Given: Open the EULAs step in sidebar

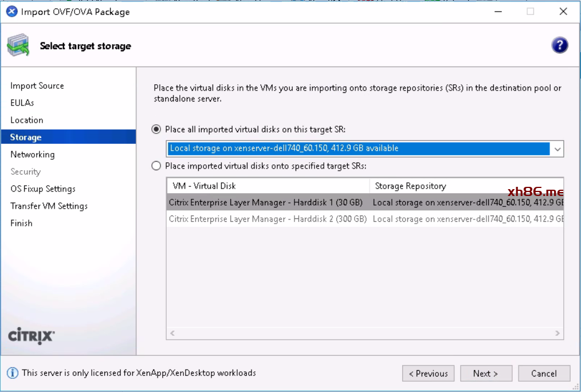Looking at the screenshot, I should tap(22, 103).
